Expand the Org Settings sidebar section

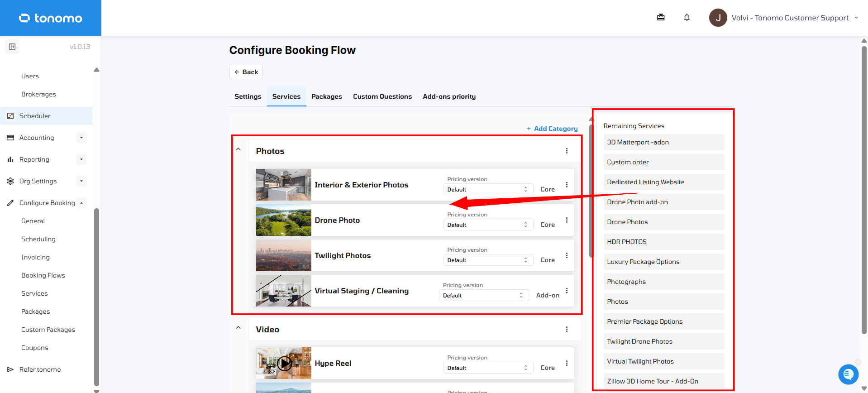point(81,181)
